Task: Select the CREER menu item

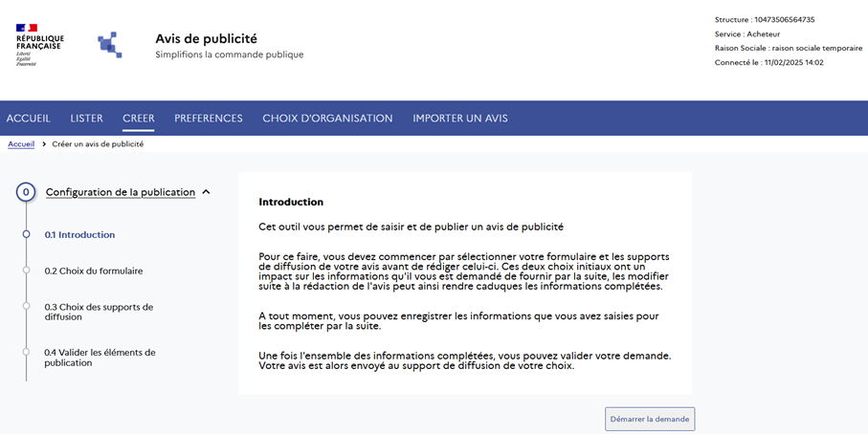Action: [139, 119]
